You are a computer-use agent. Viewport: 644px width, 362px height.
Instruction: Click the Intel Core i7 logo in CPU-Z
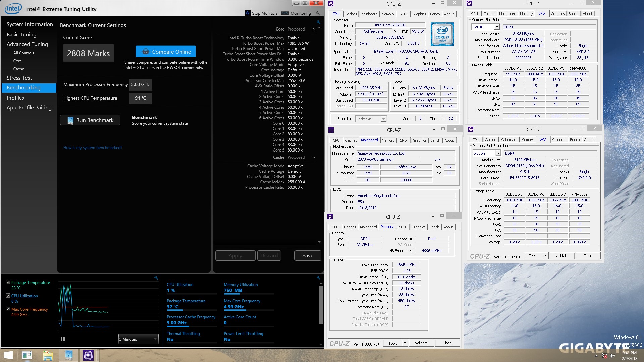[x=442, y=34]
